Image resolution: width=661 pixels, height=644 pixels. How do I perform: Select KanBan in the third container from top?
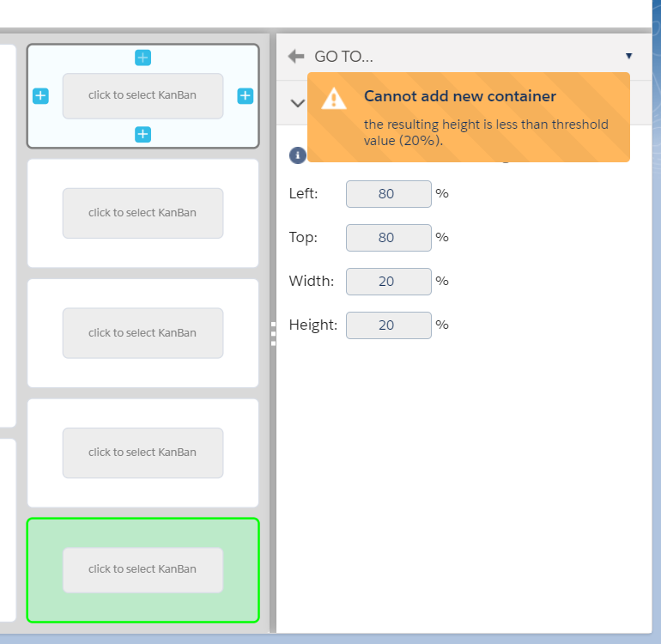(x=143, y=333)
